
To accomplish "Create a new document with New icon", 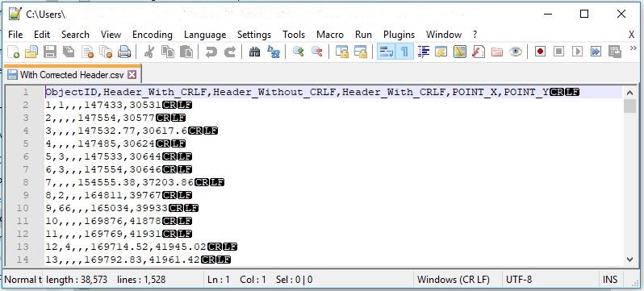I will point(13,52).
